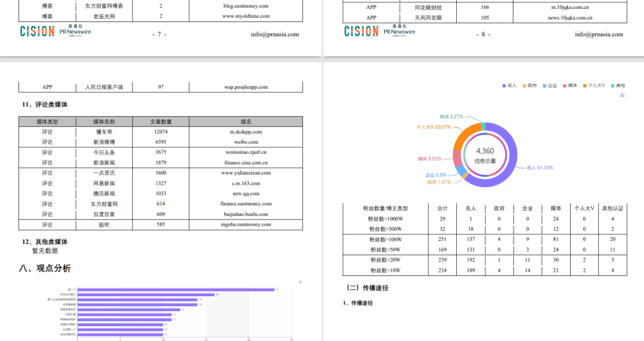Image resolution: width=644 pixels, height=341 pixels.
Task: Click the PR Newswire logo on page 7
Action: (75, 32)
